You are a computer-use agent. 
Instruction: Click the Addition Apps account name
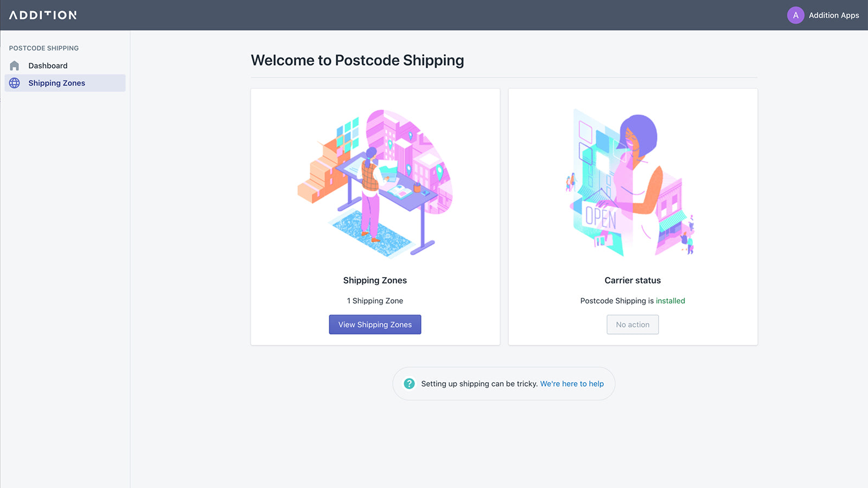coord(834,15)
